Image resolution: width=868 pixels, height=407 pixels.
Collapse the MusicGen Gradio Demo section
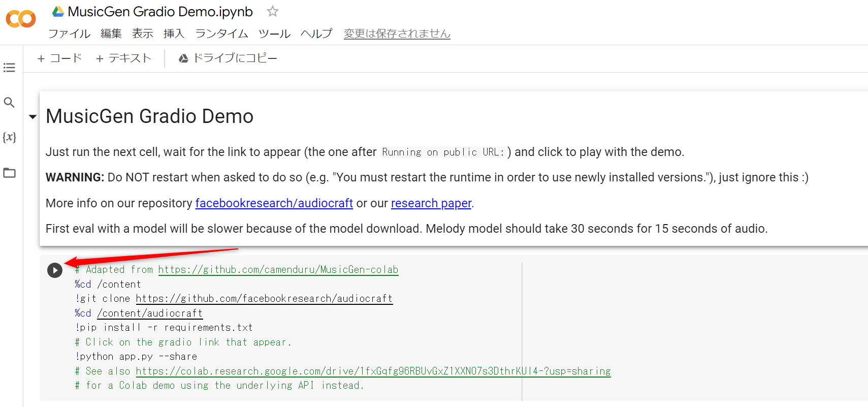click(x=33, y=117)
